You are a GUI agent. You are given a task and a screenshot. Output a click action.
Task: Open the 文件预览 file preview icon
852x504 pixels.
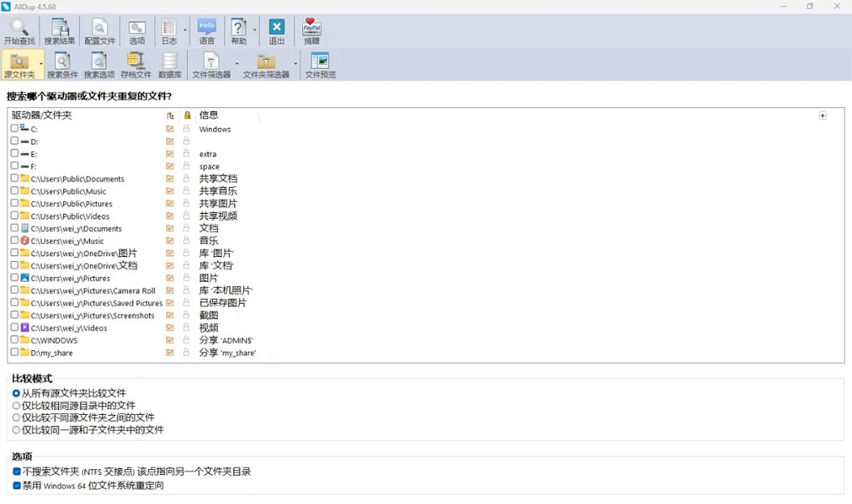click(319, 62)
